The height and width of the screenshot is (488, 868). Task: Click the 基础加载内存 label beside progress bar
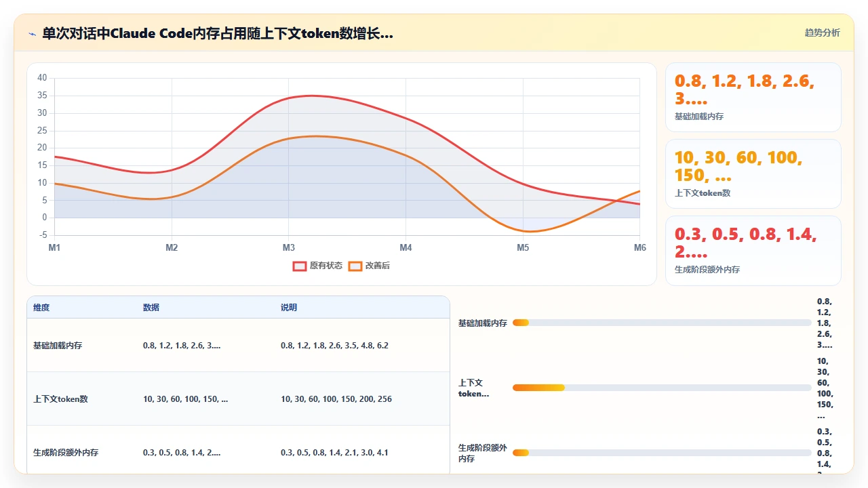pos(483,323)
